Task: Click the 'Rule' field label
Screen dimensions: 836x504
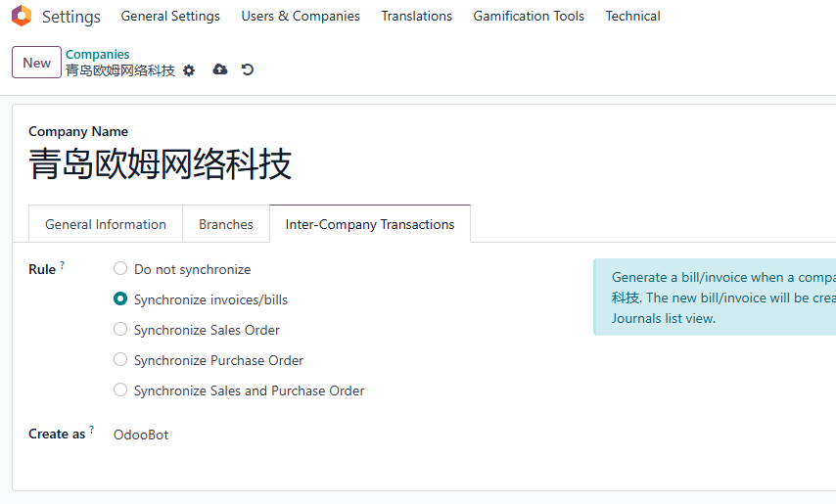Action: coord(42,269)
